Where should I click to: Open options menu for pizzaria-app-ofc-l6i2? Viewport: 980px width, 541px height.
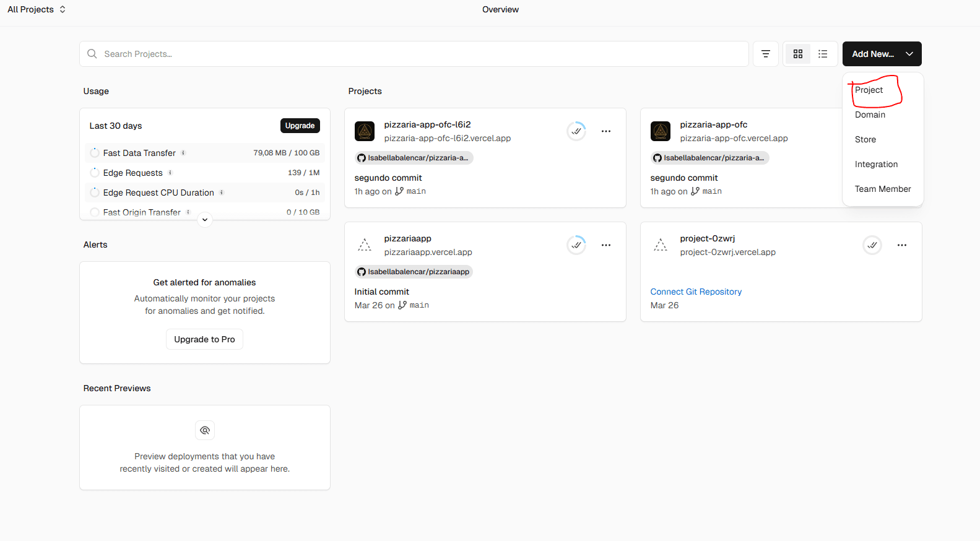[x=605, y=131]
